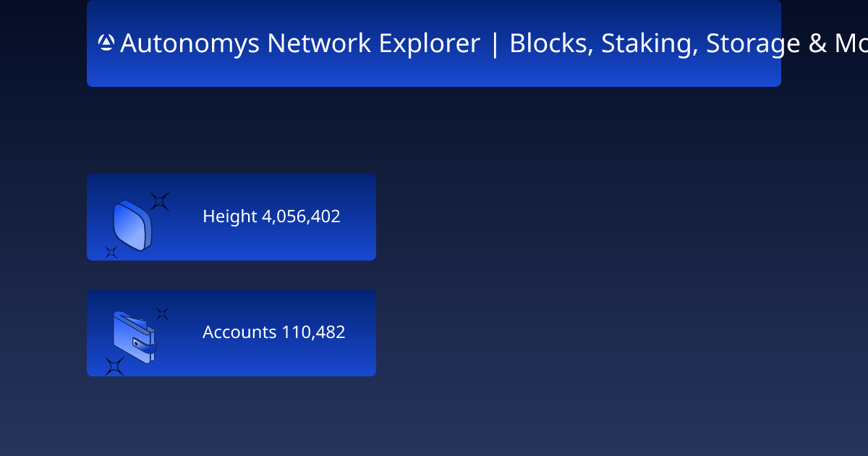Screen dimensions: 868x456
Task: Click the word Accounts
Action: click(239, 332)
